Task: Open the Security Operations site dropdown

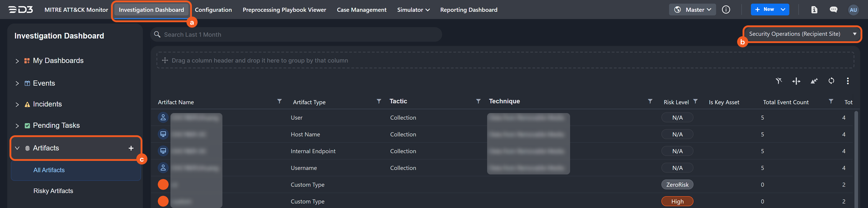Action: click(x=802, y=34)
